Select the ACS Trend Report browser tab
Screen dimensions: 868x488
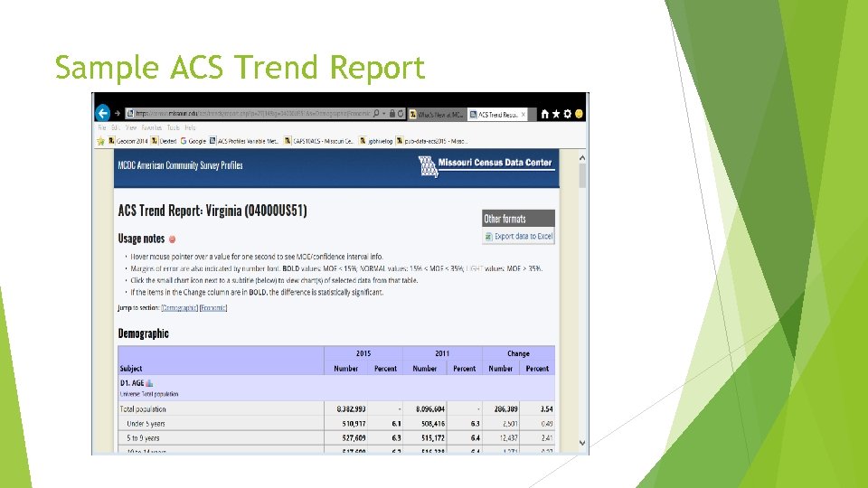pyautogui.click(x=497, y=115)
